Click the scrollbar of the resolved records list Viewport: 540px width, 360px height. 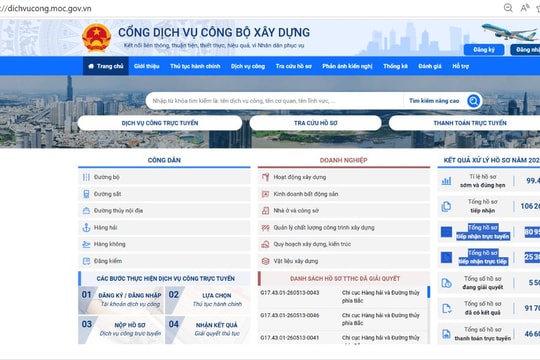coord(428,292)
